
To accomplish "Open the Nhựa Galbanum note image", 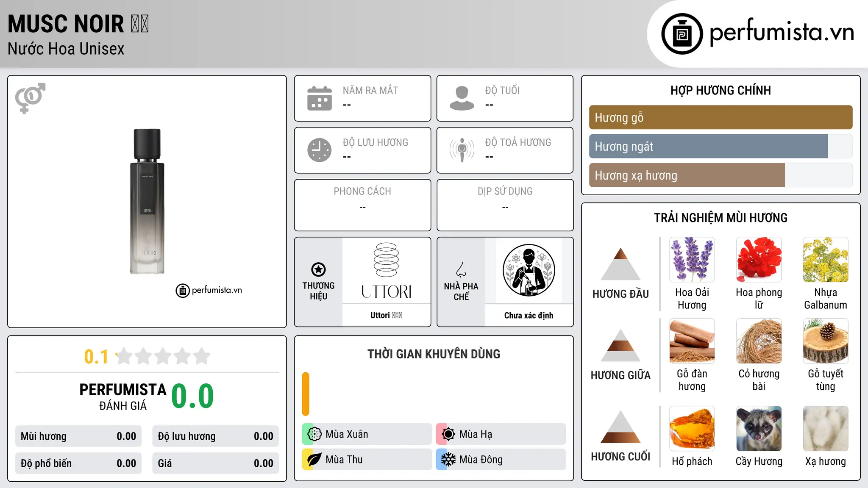I will pyautogui.click(x=826, y=260).
